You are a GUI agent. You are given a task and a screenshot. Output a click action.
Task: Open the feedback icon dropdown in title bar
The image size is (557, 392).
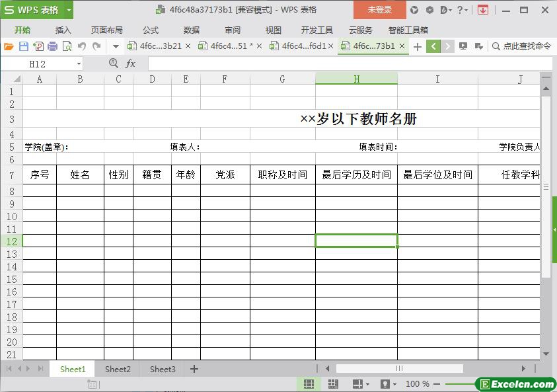click(445, 10)
